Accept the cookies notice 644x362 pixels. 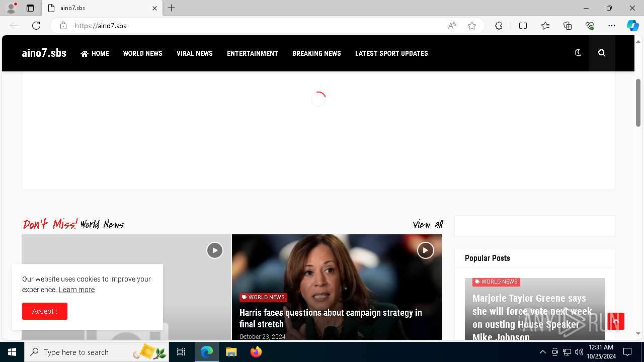tap(45, 311)
